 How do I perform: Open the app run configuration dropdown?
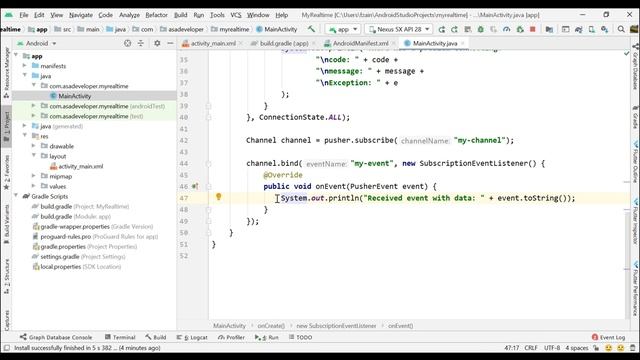(x=343, y=29)
